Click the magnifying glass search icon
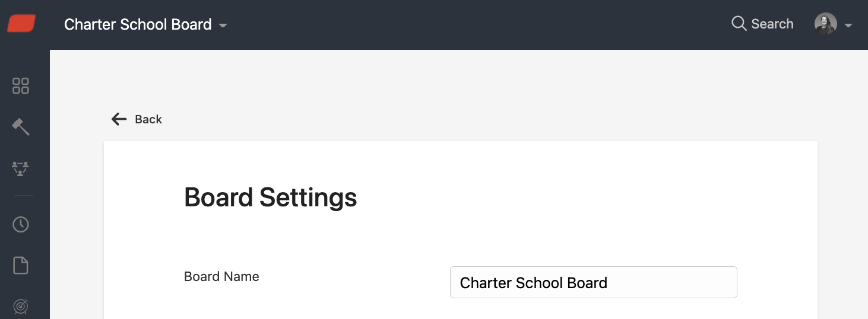The height and width of the screenshot is (319, 868). pyautogui.click(x=739, y=24)
